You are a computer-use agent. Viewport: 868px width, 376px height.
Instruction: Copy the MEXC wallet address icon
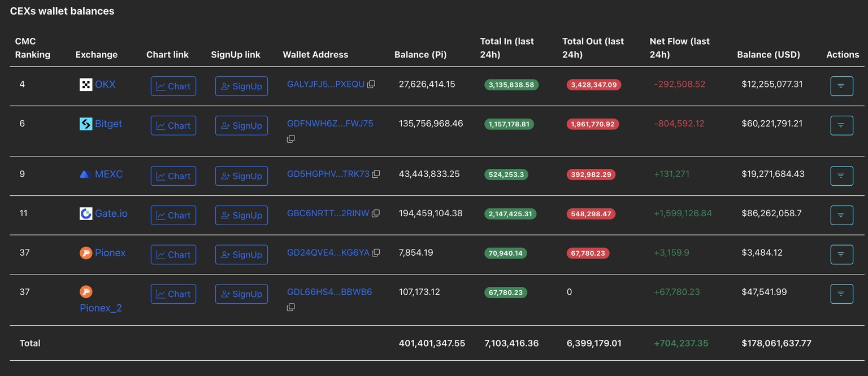coord(376,174)
